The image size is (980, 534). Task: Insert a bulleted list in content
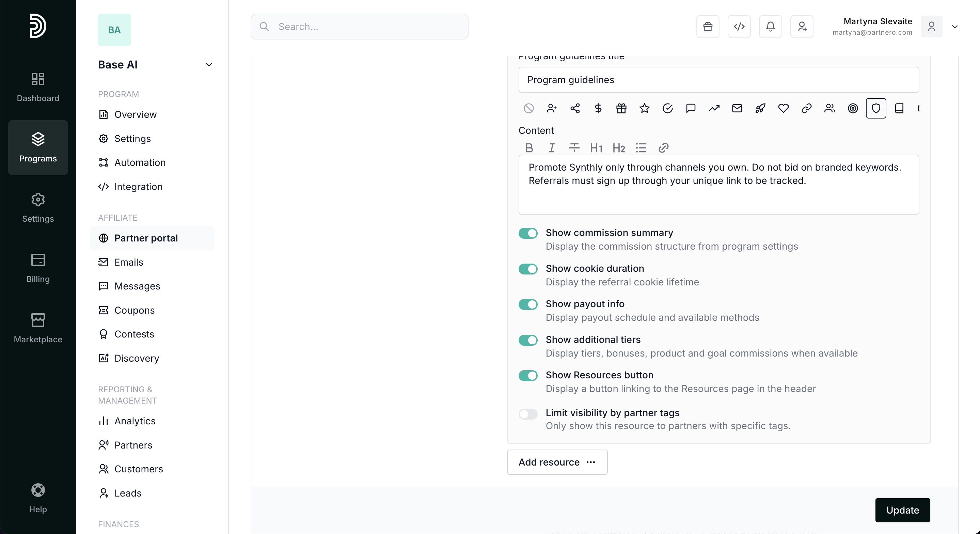(641, 148)
